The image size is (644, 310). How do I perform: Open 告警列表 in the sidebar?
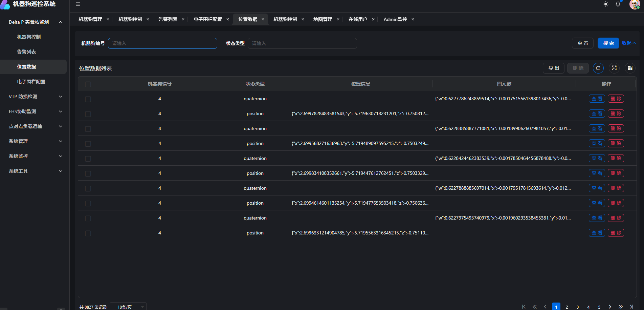(x=34, y=52)
